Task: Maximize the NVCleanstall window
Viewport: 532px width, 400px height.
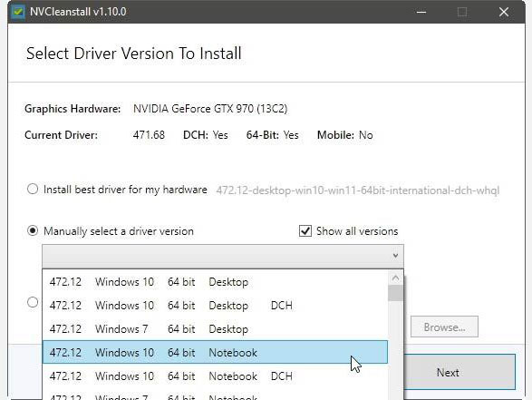Action: [462, 12]
